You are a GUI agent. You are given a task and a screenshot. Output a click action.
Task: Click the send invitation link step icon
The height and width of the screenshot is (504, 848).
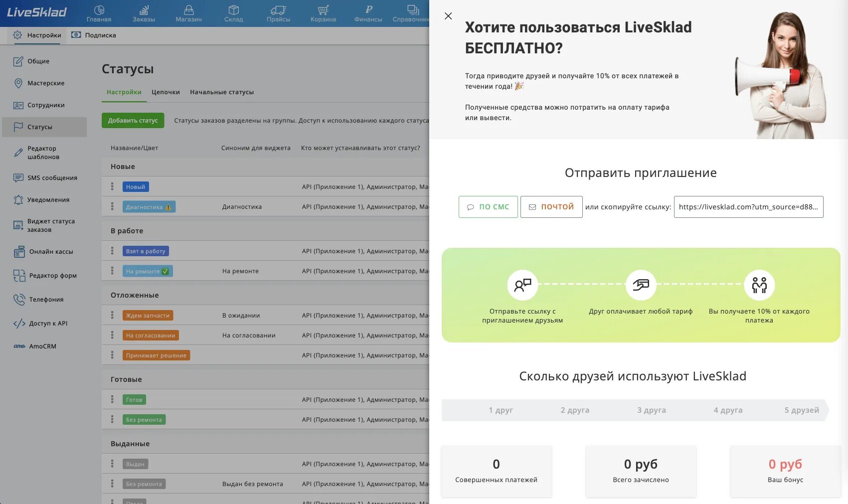click(522, 285)
